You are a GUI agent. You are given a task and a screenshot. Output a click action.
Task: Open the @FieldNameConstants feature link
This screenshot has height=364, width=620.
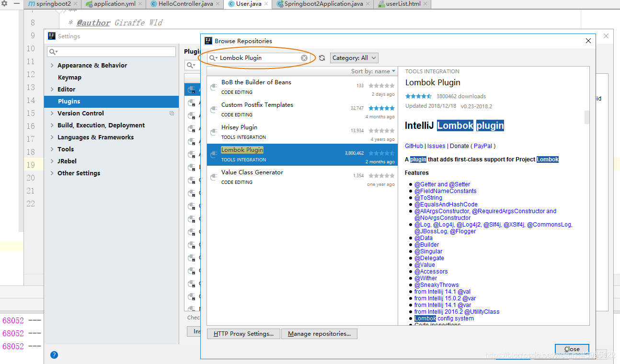coord(446,191)
